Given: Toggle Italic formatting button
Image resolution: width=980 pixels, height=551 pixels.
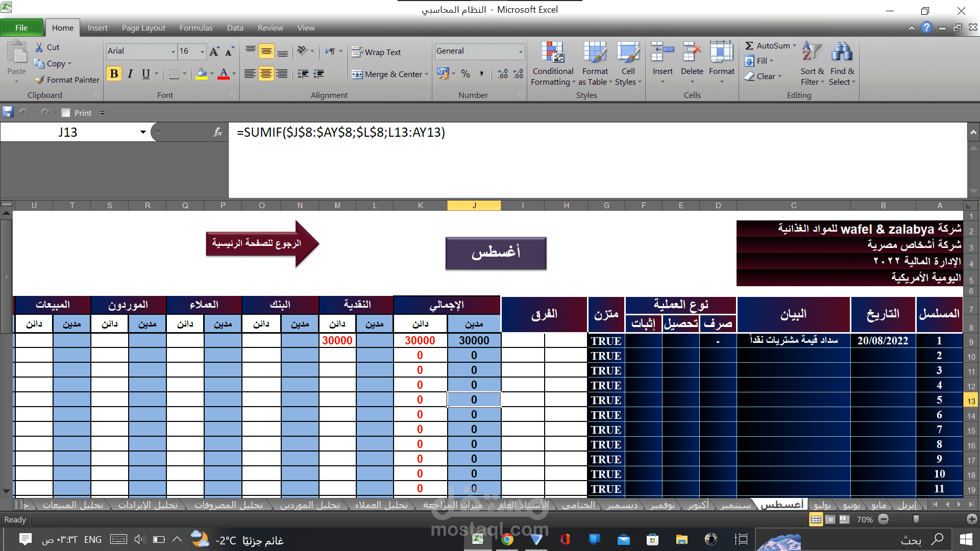Looking at the screenshot, I should pyautogui.click(x=130, y=74).
